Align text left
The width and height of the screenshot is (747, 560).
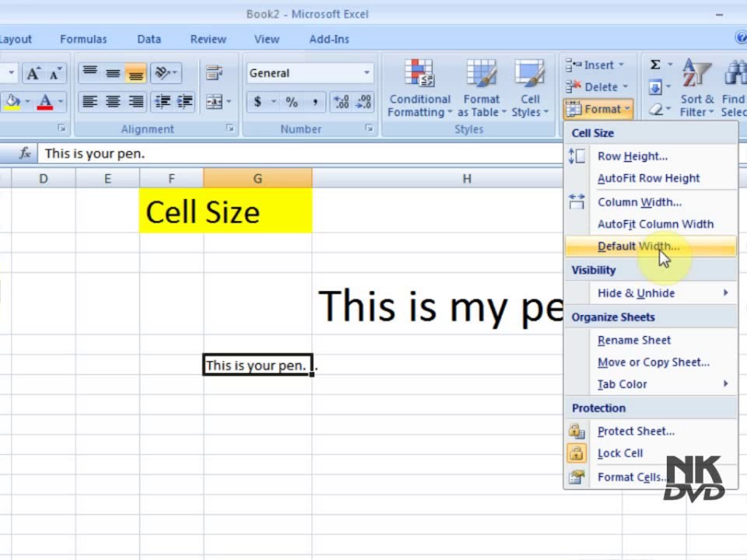coord(89,101)
